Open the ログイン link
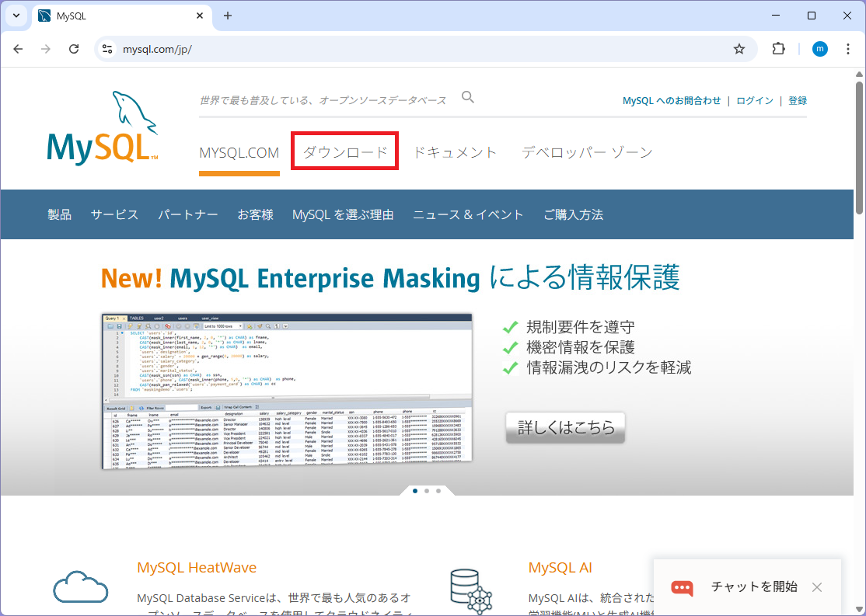 [754, 100]
